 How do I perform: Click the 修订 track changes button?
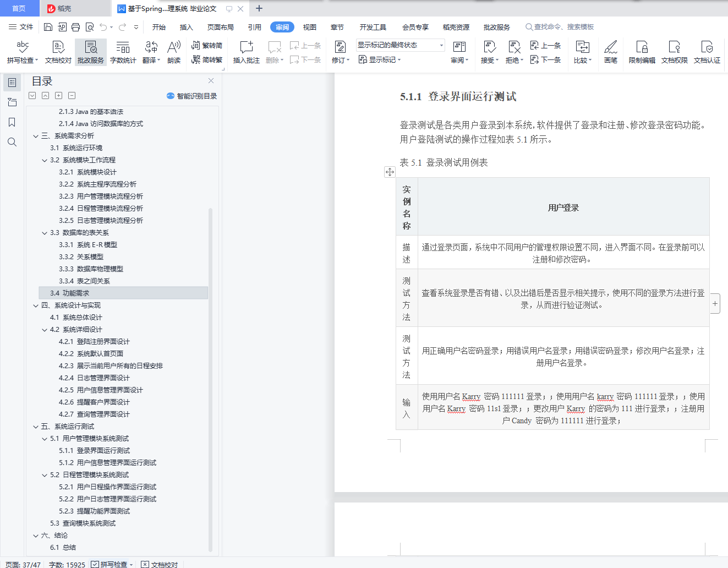341,52
